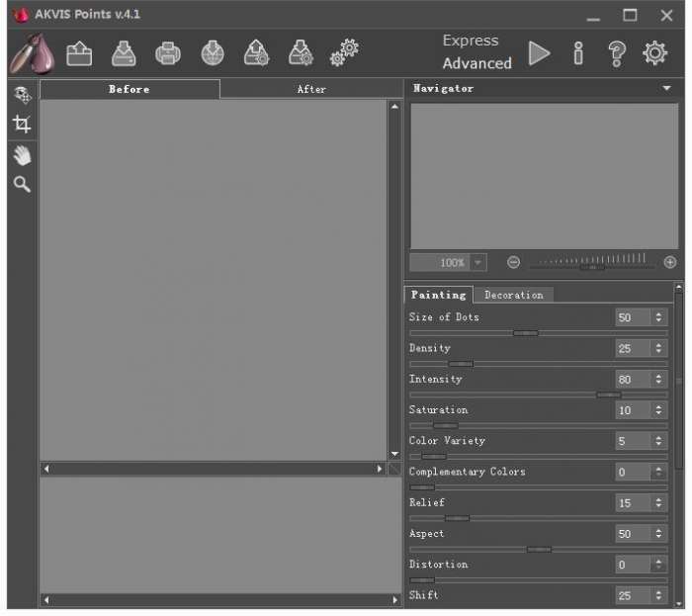Click the Save presets icon
692x616 pixels.
tap(301, 53)
